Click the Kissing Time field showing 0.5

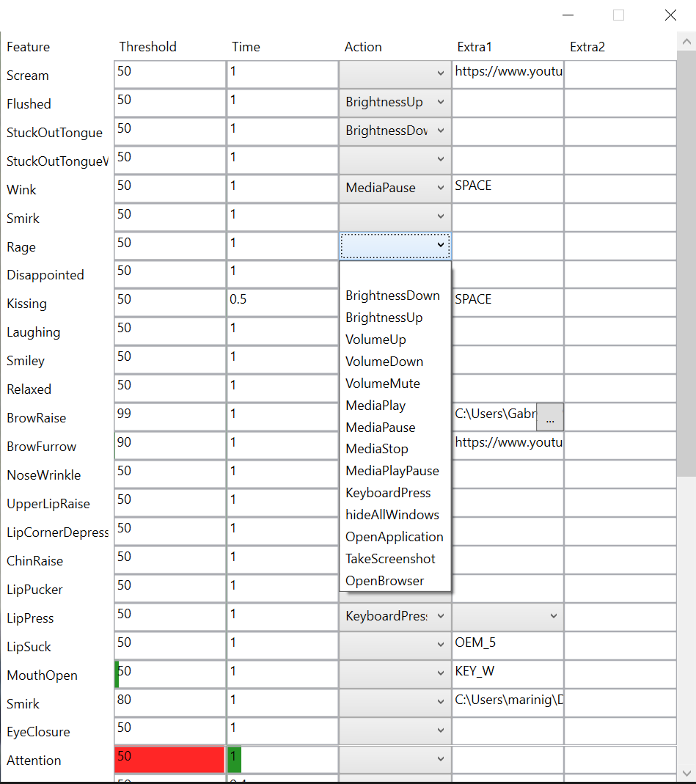pyautogui.click(x=282, y=302)
